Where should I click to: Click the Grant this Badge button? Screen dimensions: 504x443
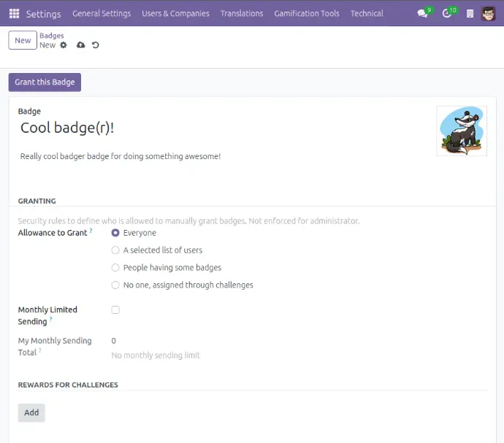click(45, 82)
